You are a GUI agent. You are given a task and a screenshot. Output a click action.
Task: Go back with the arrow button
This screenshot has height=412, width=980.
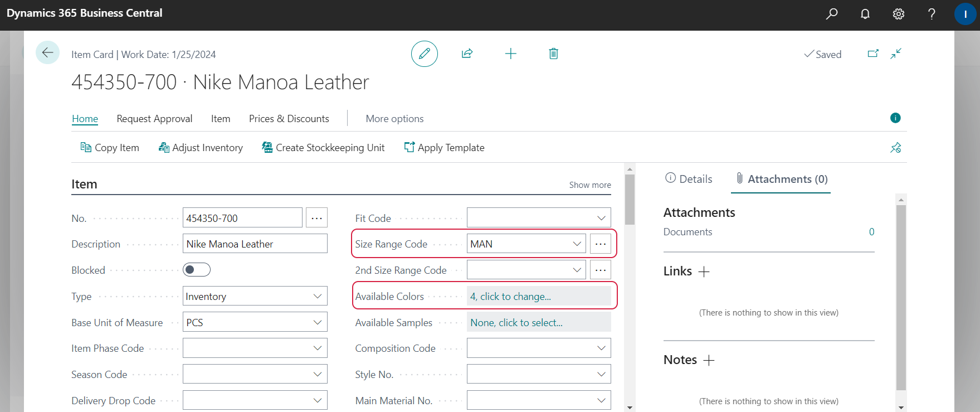click(x=47, y=53)
